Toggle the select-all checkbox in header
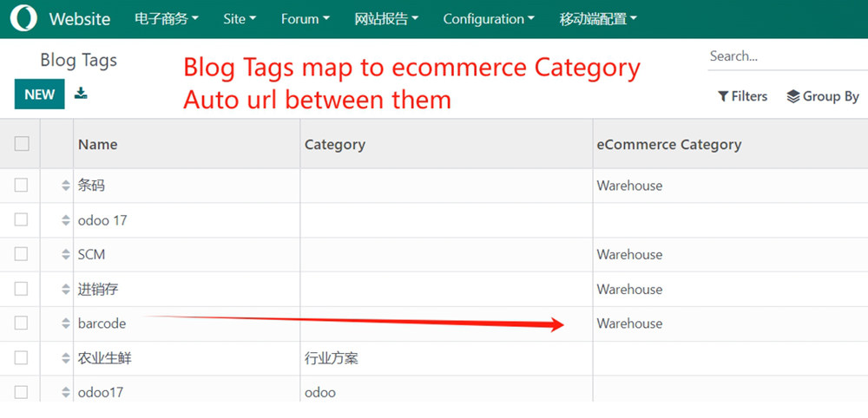The width and height of the screenshot is (868, 418). pyautogui.click(x=22, y=144)
